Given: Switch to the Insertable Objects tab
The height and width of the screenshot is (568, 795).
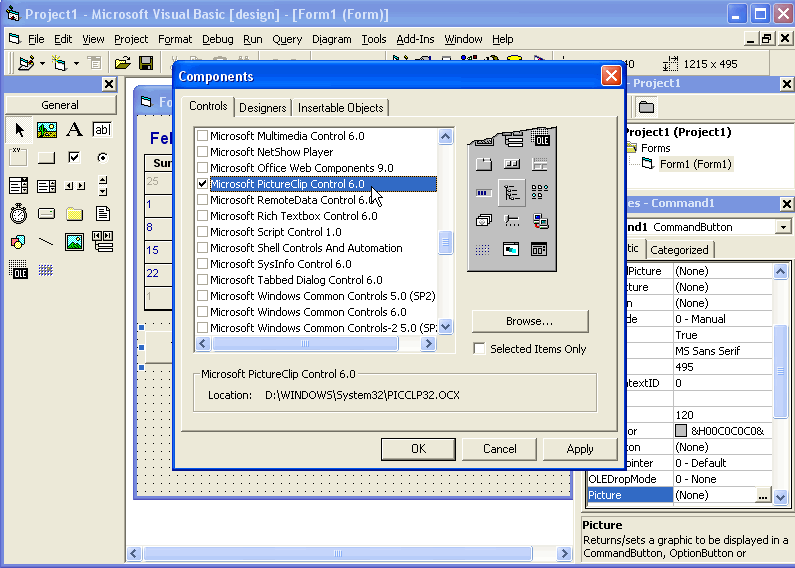Looking at the screenshot, I should [340, 108].
